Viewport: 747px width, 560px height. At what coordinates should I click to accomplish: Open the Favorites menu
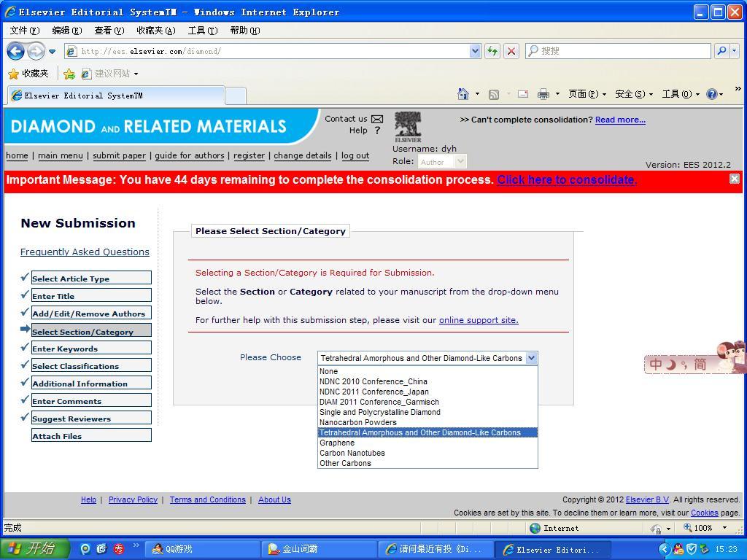click(156, 31)
